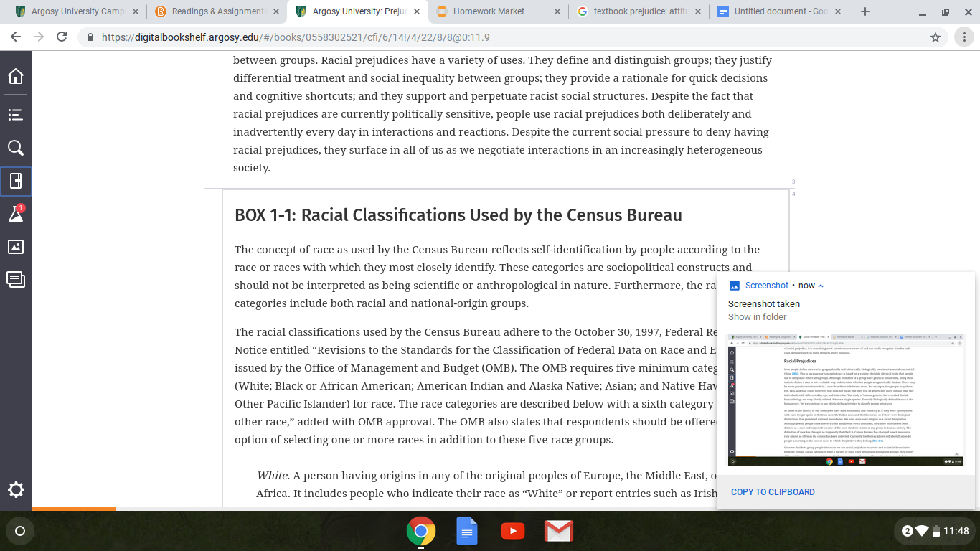Click the Screenshot app icon in the notification

click(x=735, y=286)
